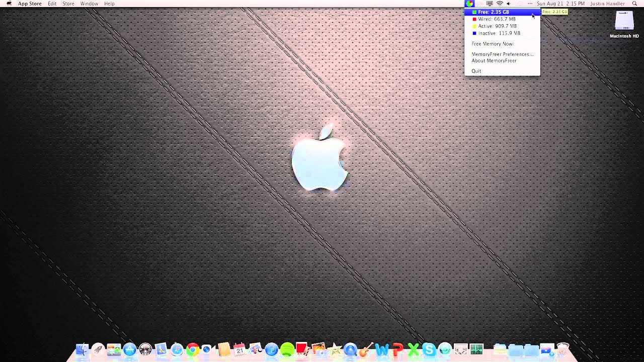This screenshot has height=362, width=644.
Task: Open the Window menu
Action: click(89, 4)
